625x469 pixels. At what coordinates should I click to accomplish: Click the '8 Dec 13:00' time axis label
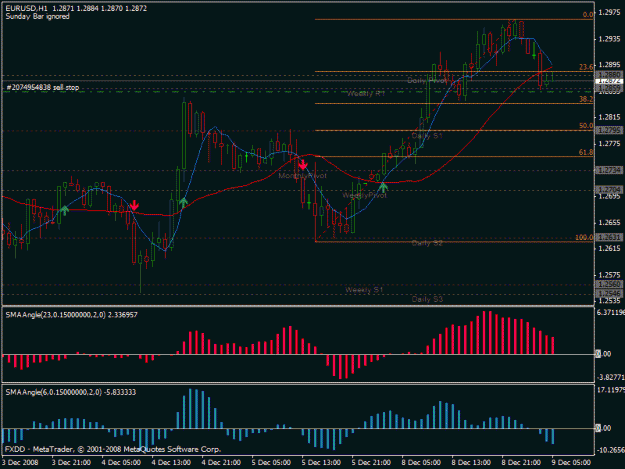tap(472, 463)
